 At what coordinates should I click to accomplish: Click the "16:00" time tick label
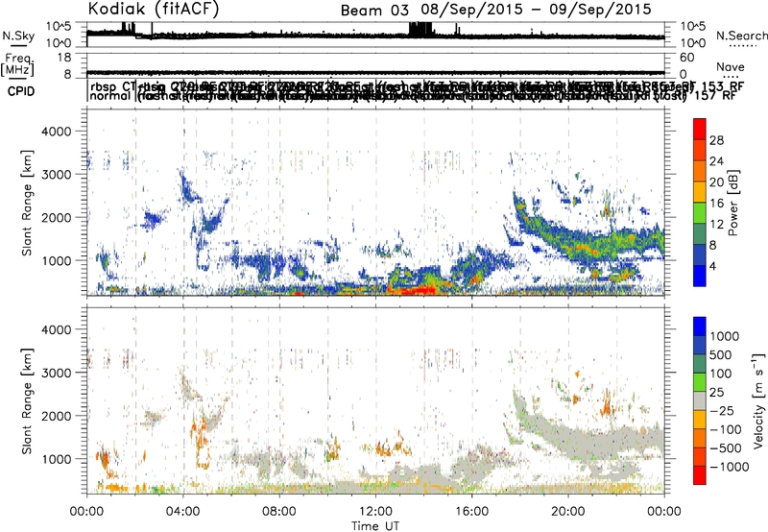(x=471, y=512)
